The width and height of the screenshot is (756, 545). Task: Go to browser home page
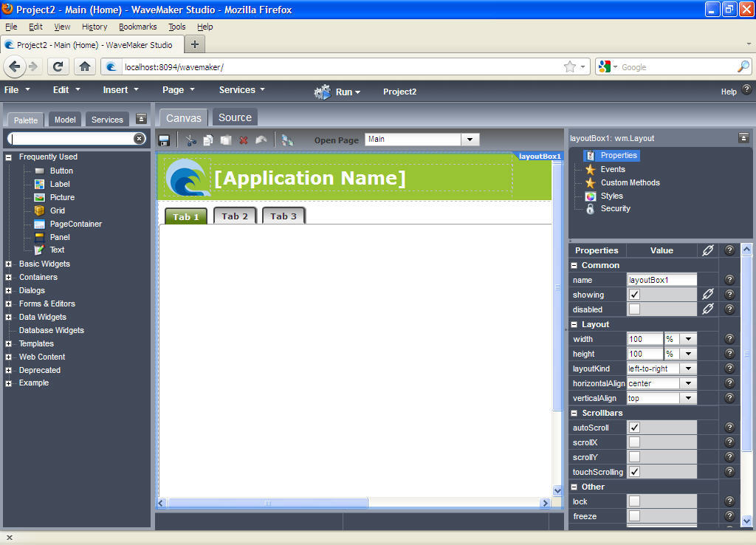[x=85, y=66]
